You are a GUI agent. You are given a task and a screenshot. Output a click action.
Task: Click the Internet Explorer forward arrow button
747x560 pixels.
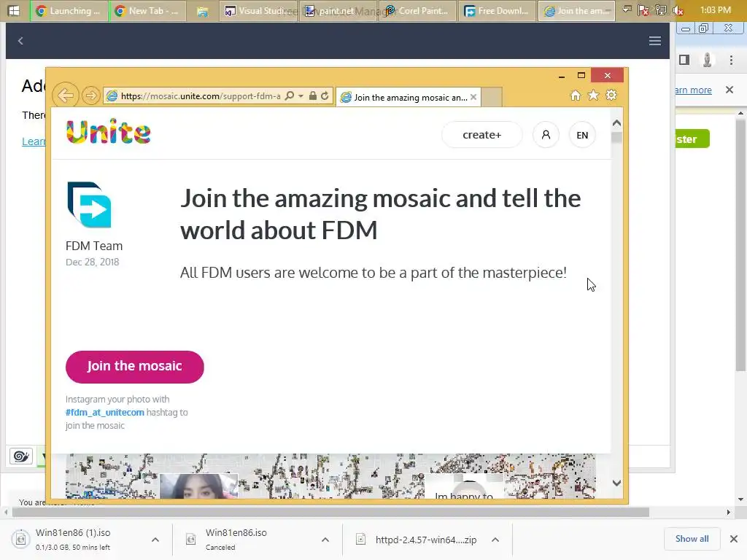[90, 96]
